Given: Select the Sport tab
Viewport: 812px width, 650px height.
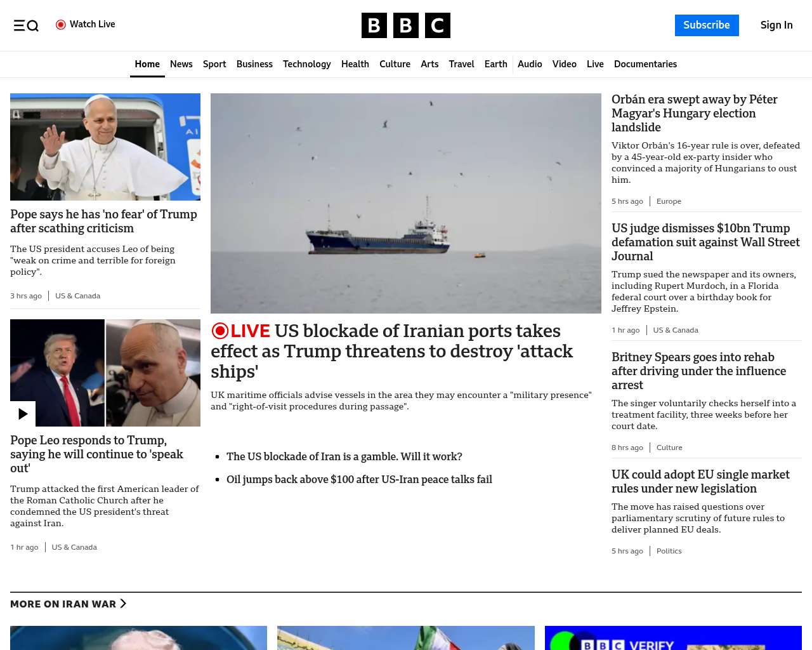Looking at the screenshot, I should (x=214, y=64).
